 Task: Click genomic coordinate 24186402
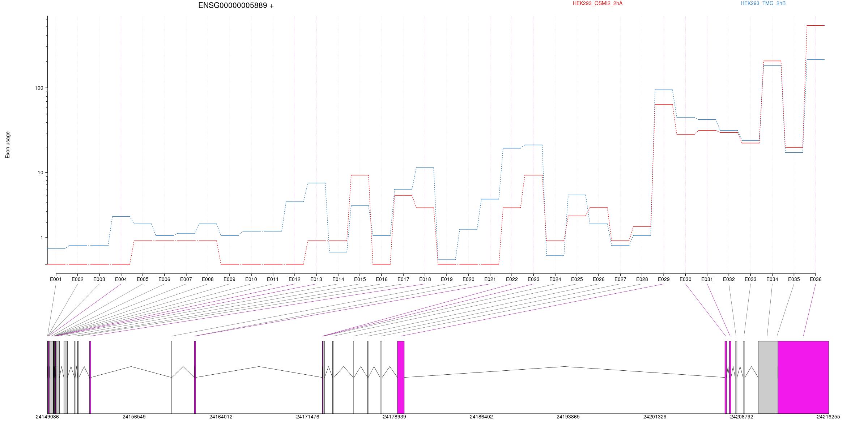(481, 417)
